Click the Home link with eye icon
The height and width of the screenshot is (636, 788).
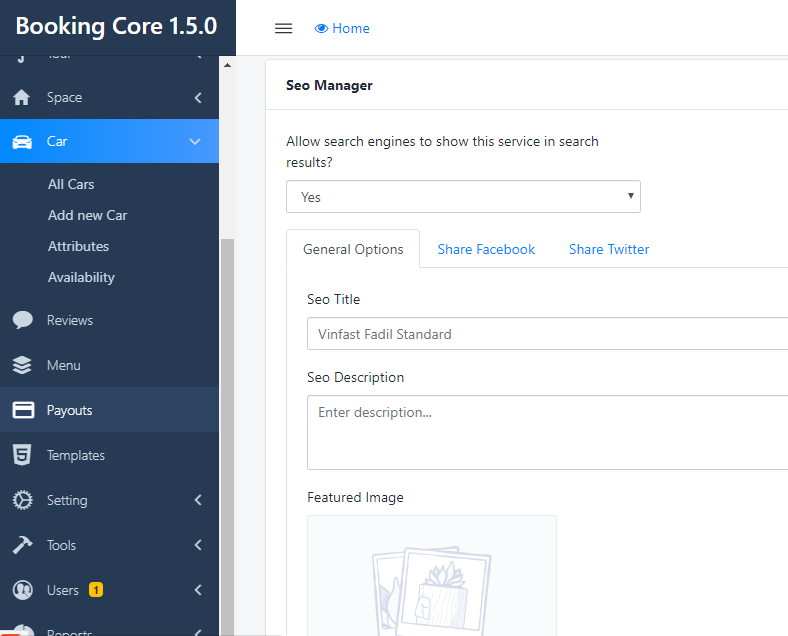[342, 28]
